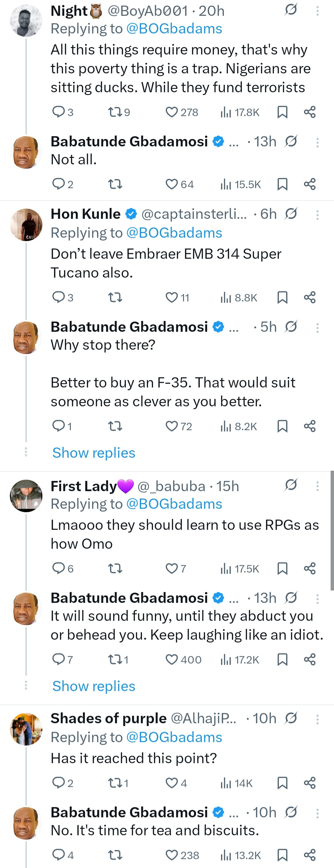Screen dimensions: 334x868
Task: Expand Show replies under F-35 reply
Action: tap(94, 453)
